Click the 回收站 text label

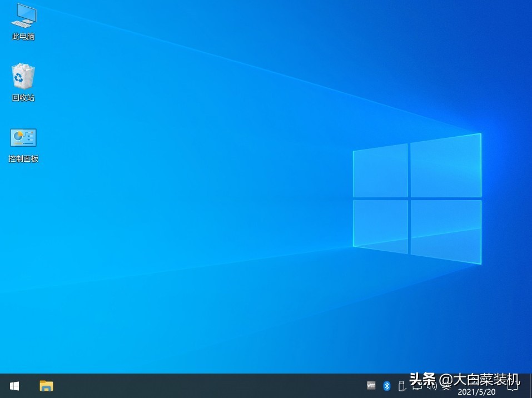tap(23, 98)
